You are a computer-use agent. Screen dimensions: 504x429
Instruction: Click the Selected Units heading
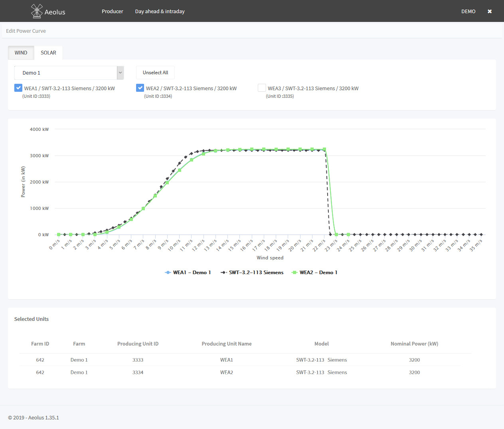[32, 319]
